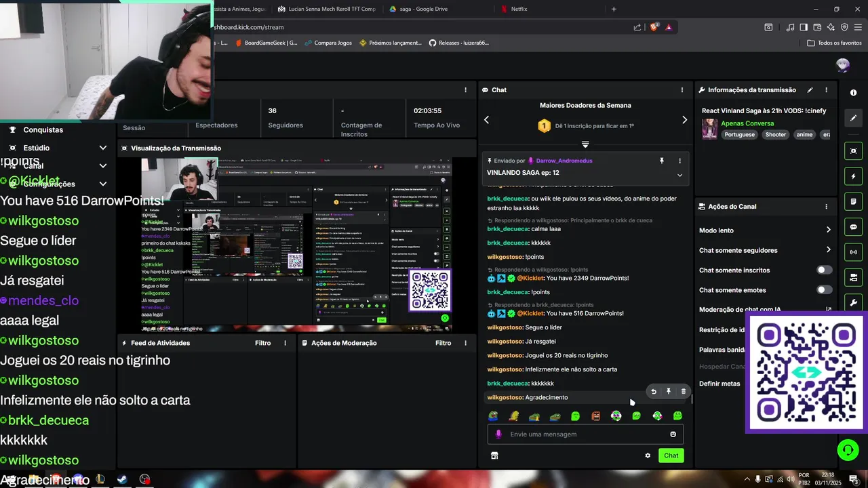The height and width of the screenshot is (488, 868).
Task: Click the Brave Shields lion icon
Action: 654,27
